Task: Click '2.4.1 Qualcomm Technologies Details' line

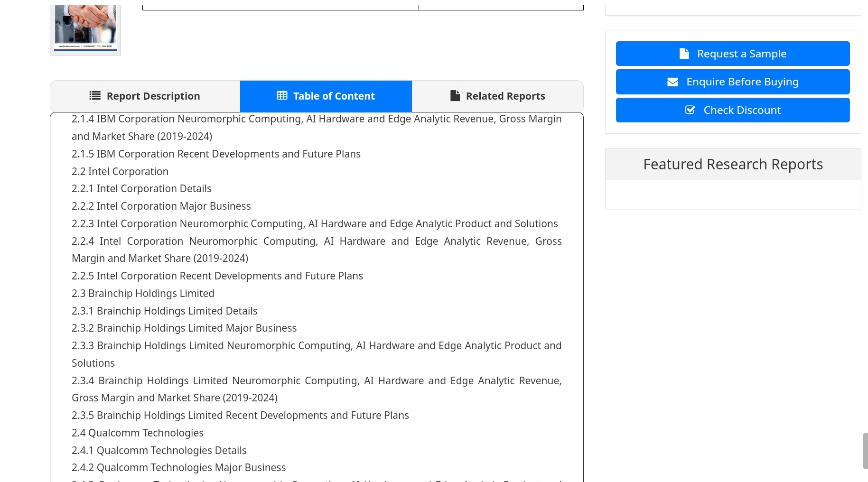Action: [x=159, y=450]
